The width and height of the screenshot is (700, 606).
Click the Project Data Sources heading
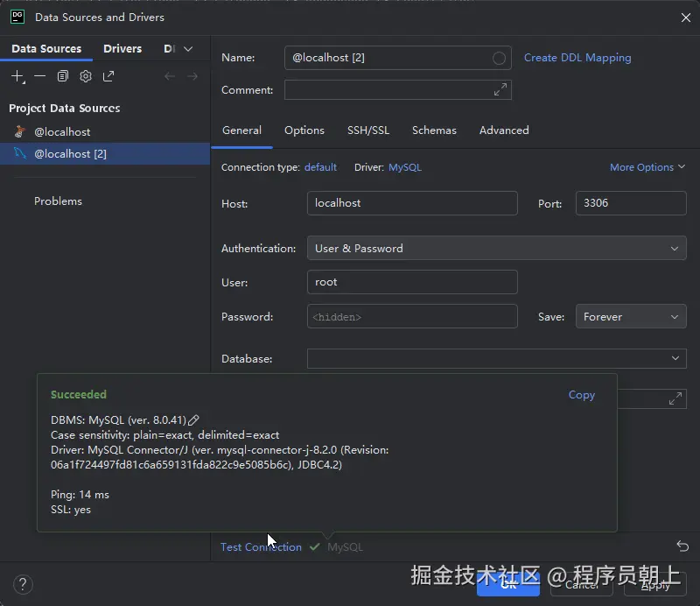click(x=64, y=108)
